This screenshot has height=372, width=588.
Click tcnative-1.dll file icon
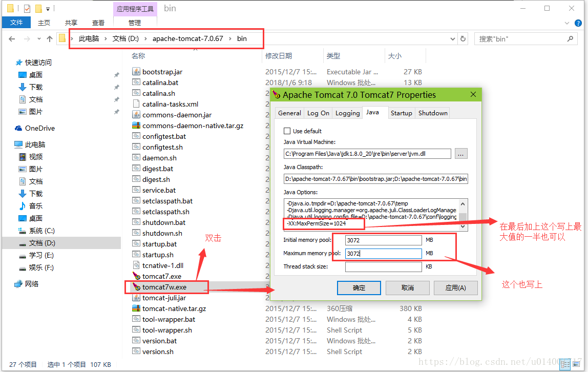tap(136, 265)
